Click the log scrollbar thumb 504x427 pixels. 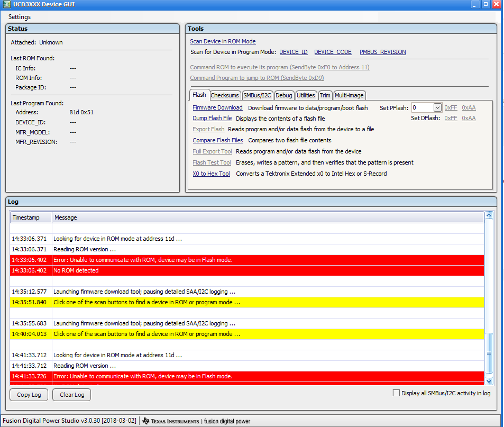pyautogui.click(x=489, y=353)
